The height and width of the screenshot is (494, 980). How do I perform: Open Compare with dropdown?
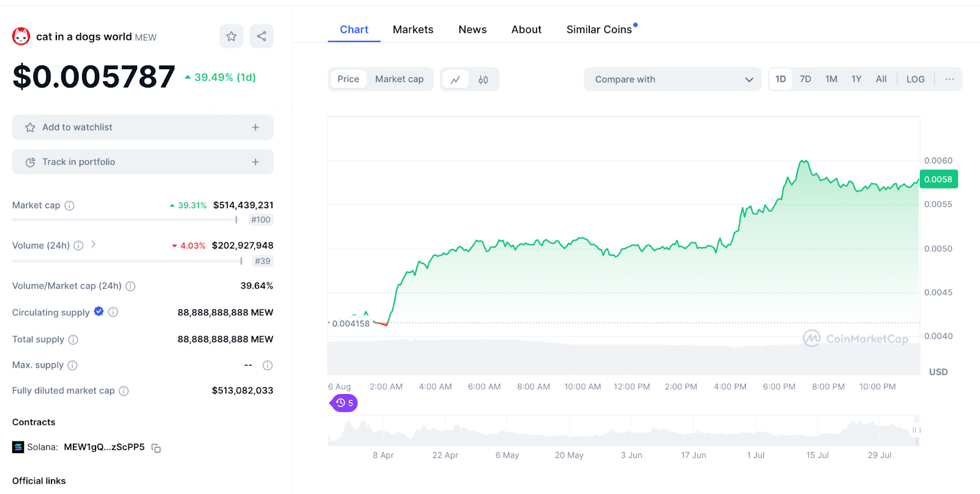click(x=673, y=80)
